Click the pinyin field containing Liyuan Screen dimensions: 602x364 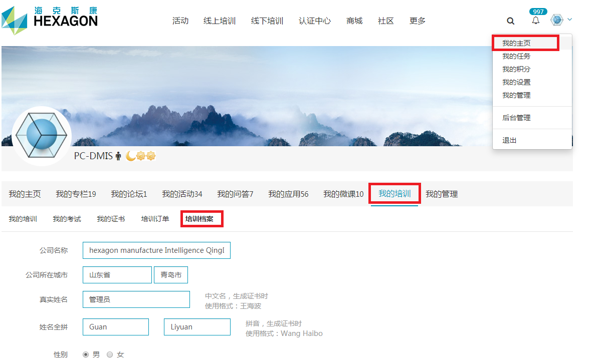click(x=197, y=327)
